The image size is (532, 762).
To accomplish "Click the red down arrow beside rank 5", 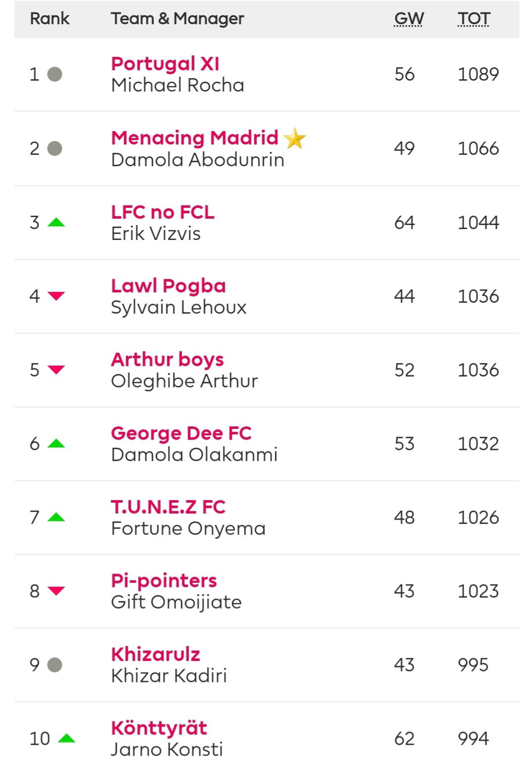I will pyautogui.click(x=56, y=370).
